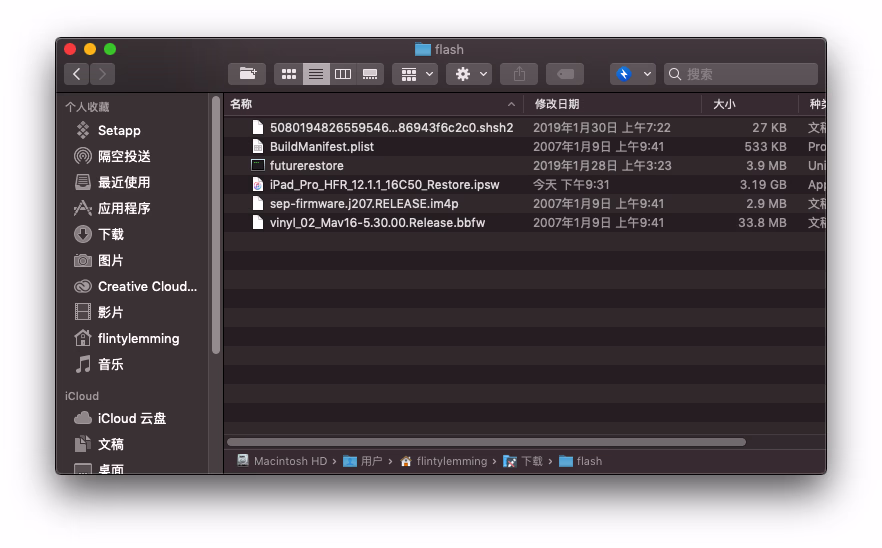Open the group-by arrangement dropdown
The height and width of the screenshot is (548, 882).
pyautogui.click(x=415, y=74)
